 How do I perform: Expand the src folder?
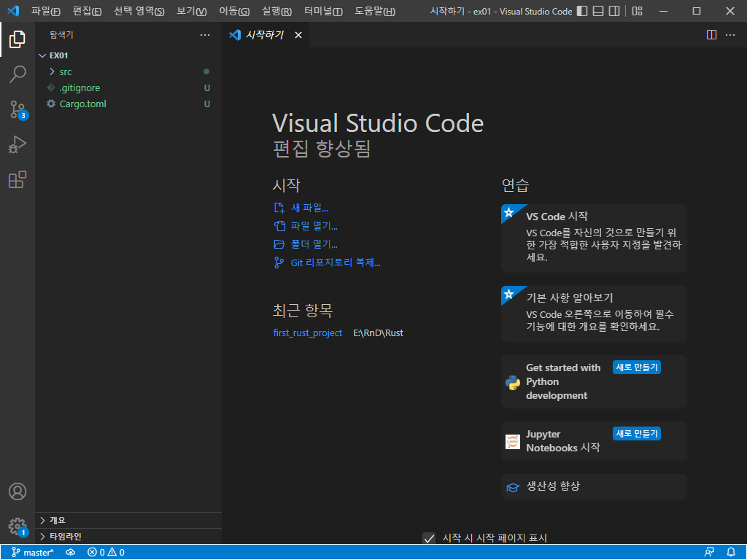pyautogui.click(x=128, y=71)
